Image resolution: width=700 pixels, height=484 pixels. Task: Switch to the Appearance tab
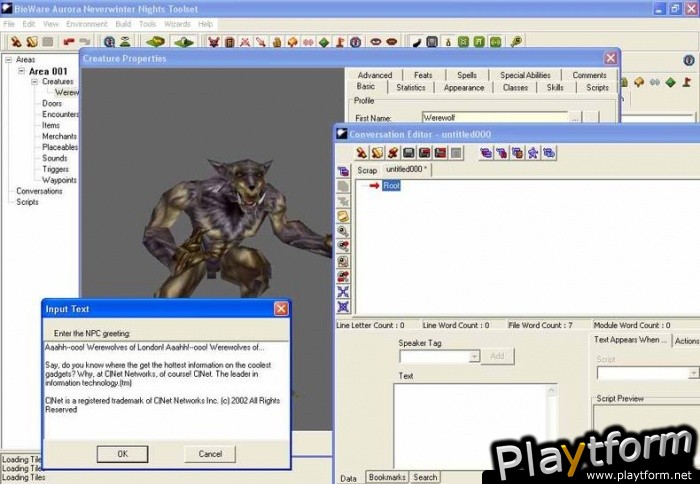point(464,88)
